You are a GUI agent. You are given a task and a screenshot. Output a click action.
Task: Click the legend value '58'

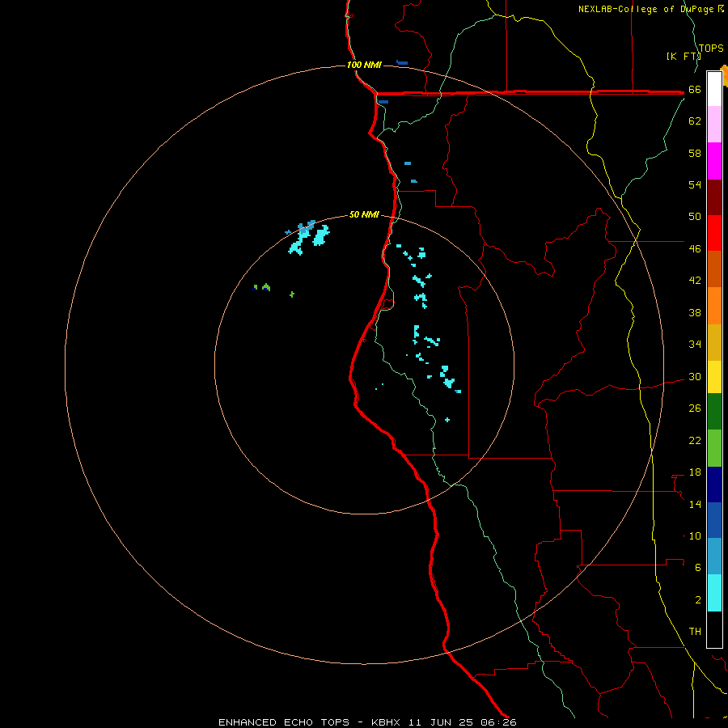695,153
